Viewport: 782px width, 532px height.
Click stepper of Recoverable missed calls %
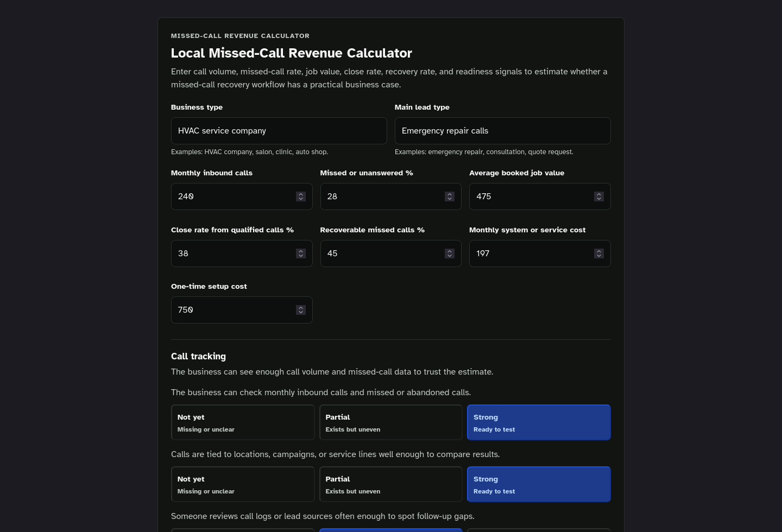click(450, 254)
